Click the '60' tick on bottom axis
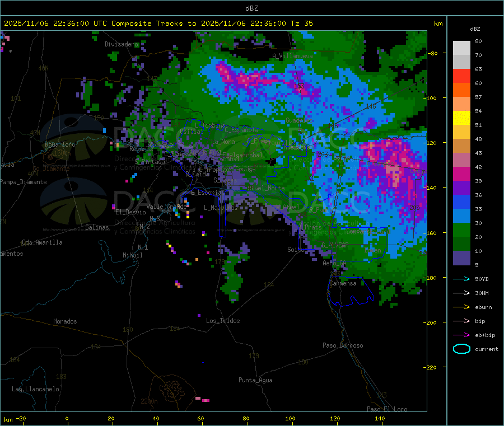This screenshot has width=504, height=426. point(200,419)
